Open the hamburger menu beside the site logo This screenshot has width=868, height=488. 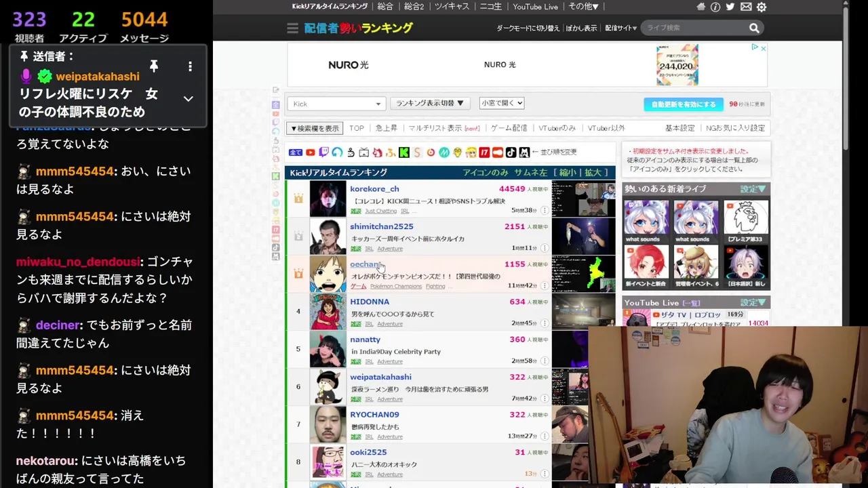292,28
